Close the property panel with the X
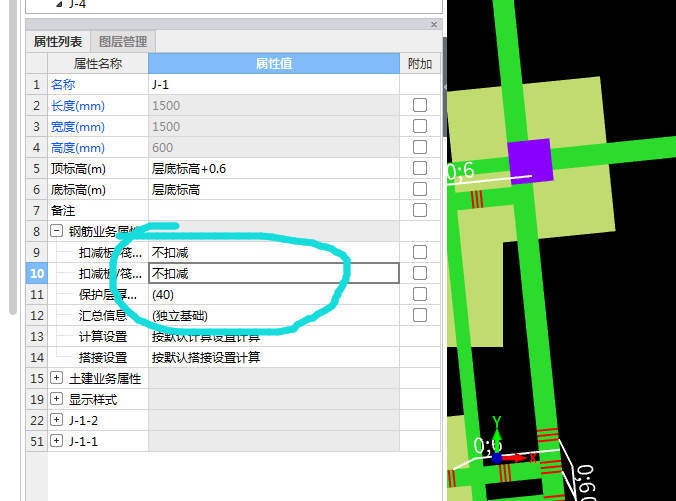 pyautogui.click(x=434, y=25)
